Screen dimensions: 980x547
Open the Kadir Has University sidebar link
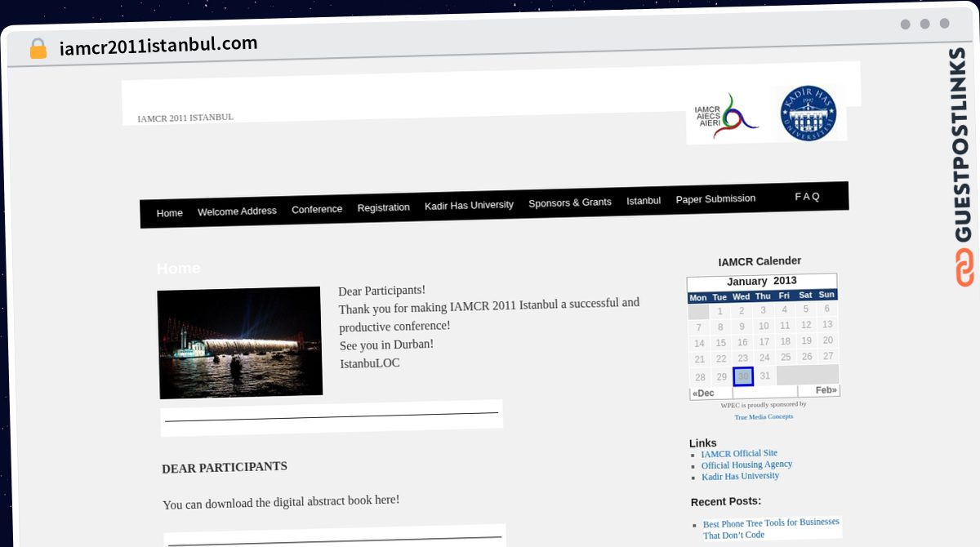coord(741,476)
